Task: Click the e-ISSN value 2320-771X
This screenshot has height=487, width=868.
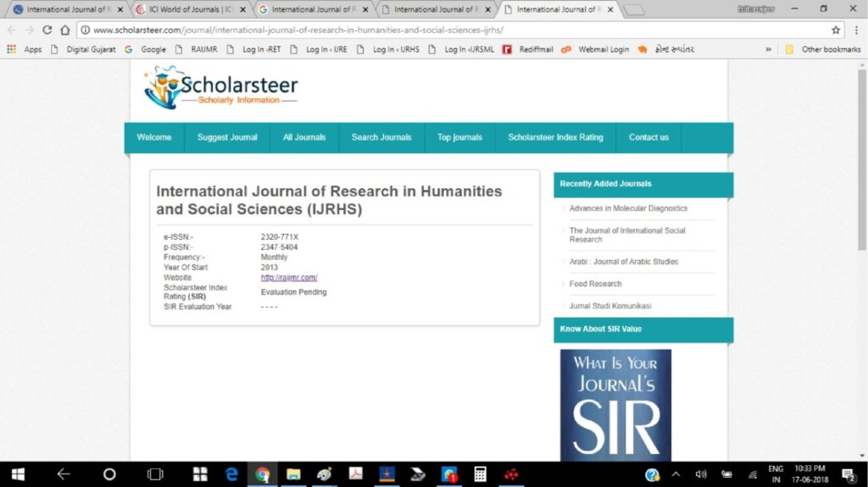Action: [x=280, y=237]
